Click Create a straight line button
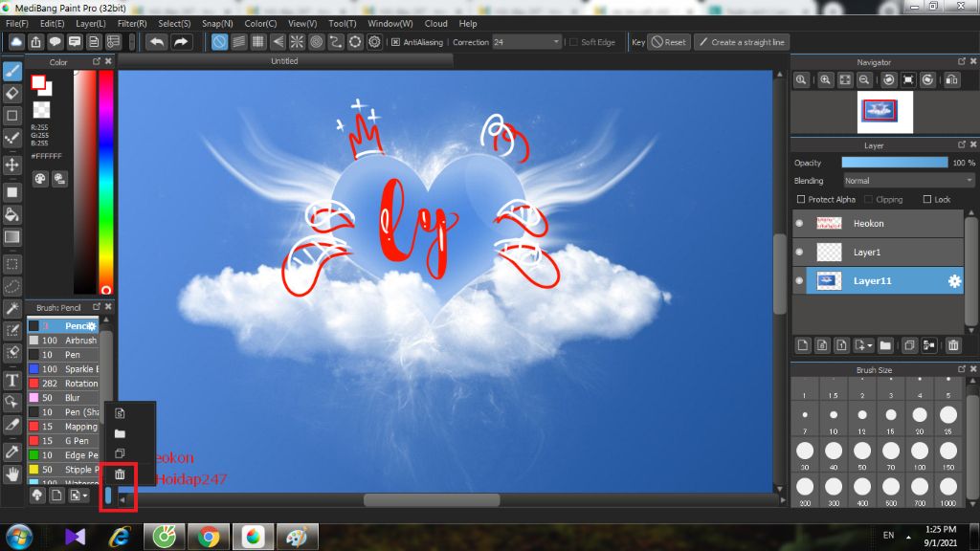This screenshot has height=551, width=980. 742,42
